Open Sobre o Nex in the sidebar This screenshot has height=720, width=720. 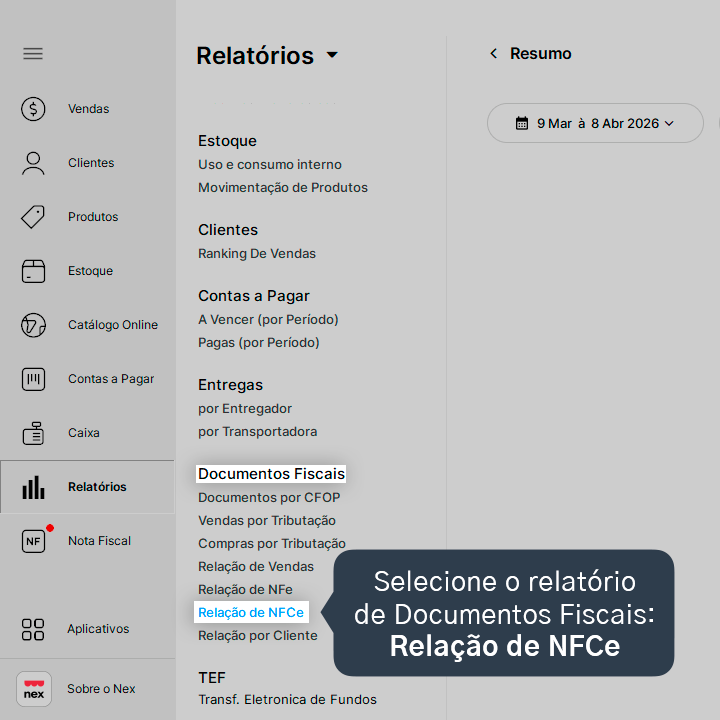coord(101,689)
